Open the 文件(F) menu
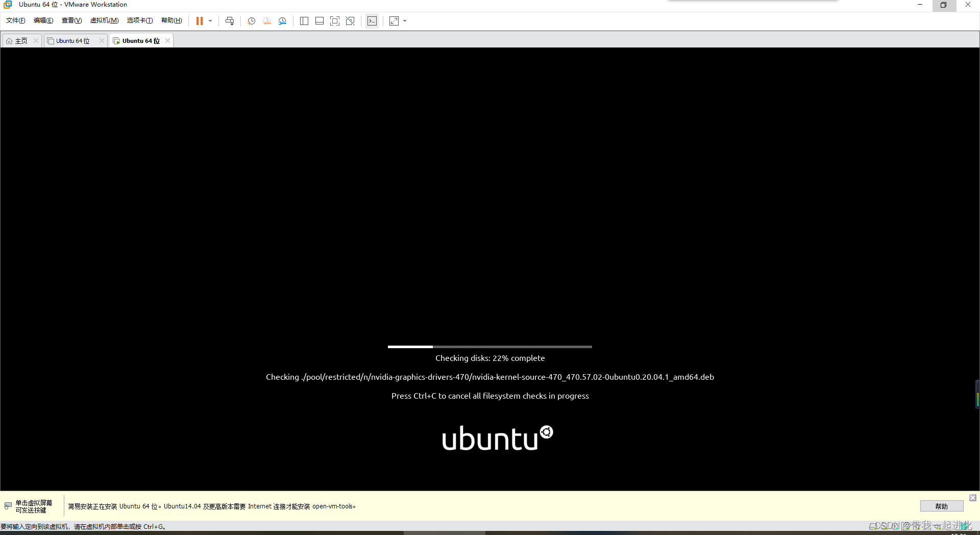The image size is (980, 535). click(x=15, y=20)
